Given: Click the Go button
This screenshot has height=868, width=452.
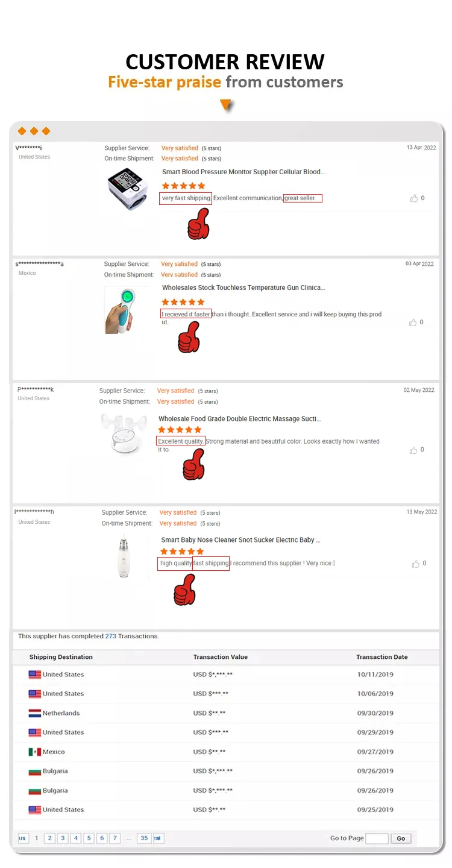Looking at the screenshot, I should click(x=401, y=838).
